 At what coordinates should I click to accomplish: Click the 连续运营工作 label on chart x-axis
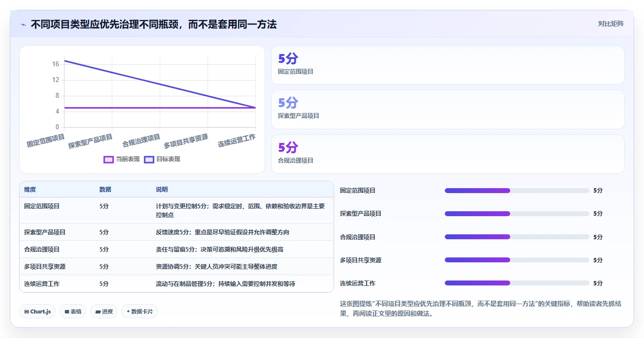tap(237, 141)
